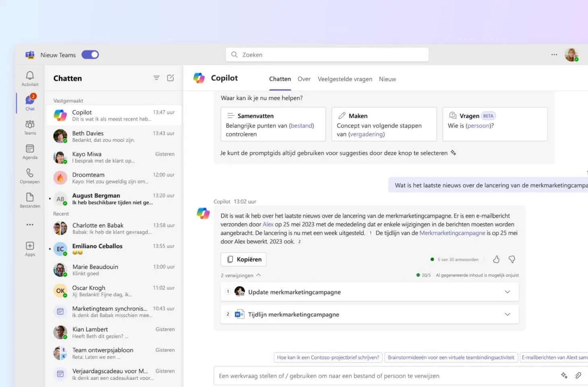Click the Alex link in Copilot's answer
The width and height of the screenshot is (588, 387).
[268, 225]
